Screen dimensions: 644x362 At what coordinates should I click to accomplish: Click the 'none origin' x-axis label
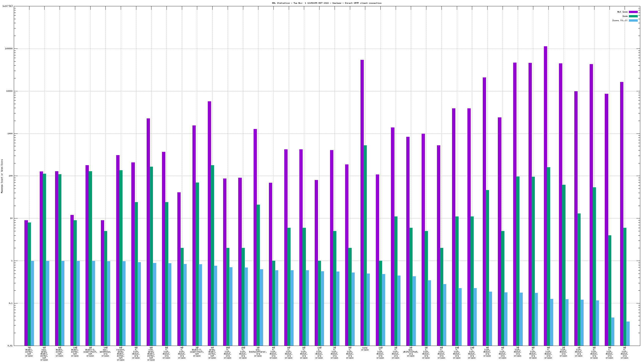[x=365, y=349]
